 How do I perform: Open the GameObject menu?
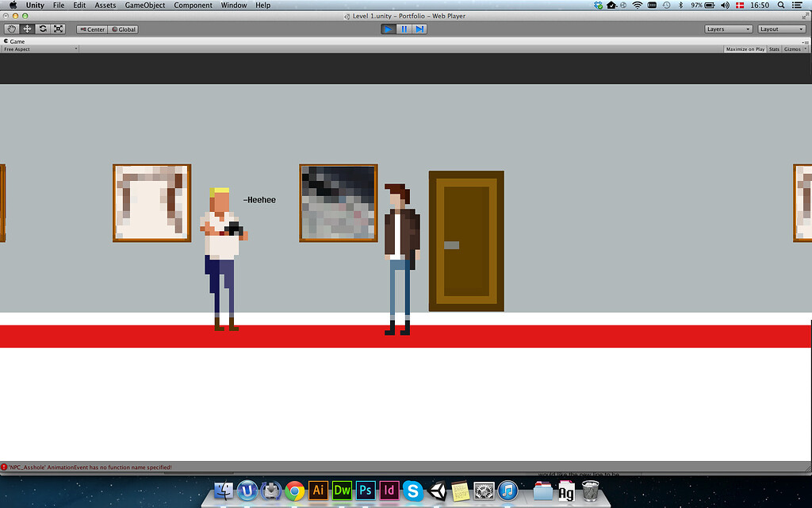click(x=144, y=5)
